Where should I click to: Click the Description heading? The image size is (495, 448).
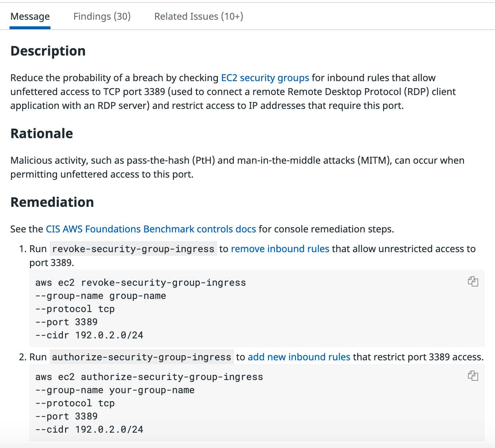48,51
